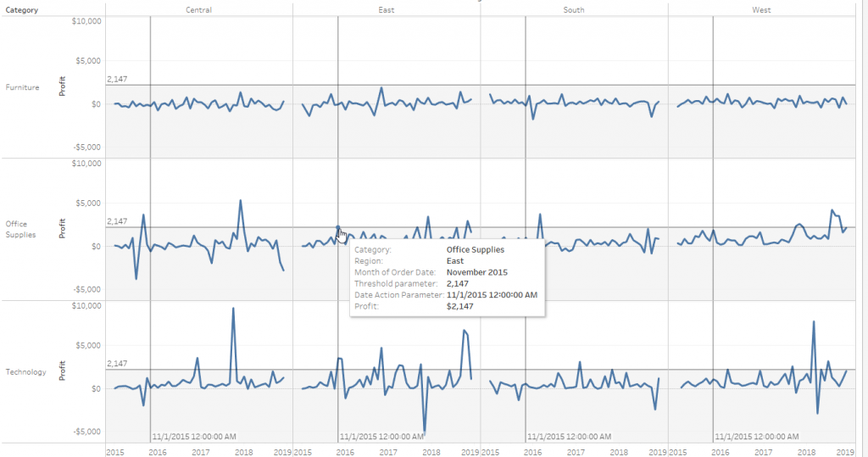Screen dimensions: 868x457
Task: Click the tallest Technology Central profit spike
Action: 233,309
